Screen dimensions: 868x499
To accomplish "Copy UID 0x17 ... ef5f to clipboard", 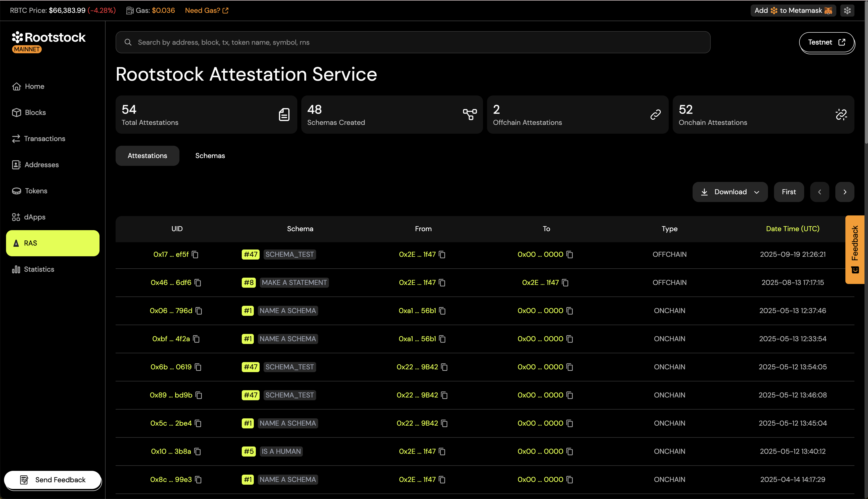I will pos(195,255).
